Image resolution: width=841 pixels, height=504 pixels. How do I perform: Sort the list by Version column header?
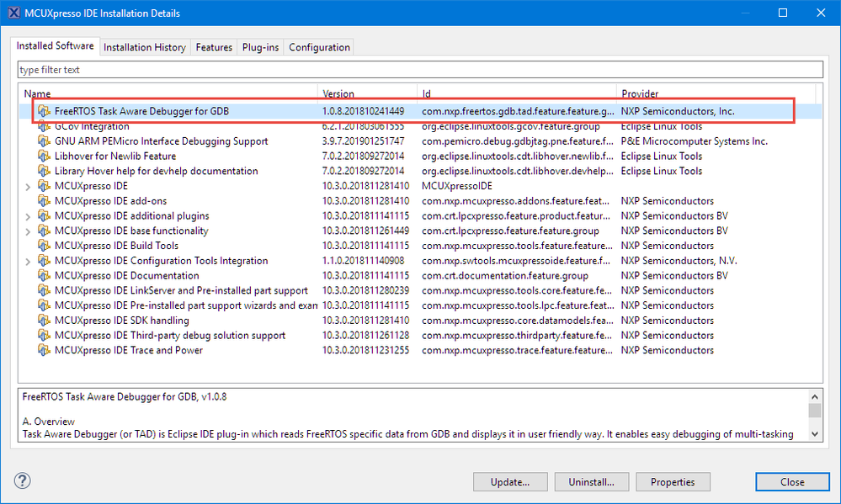367,93
